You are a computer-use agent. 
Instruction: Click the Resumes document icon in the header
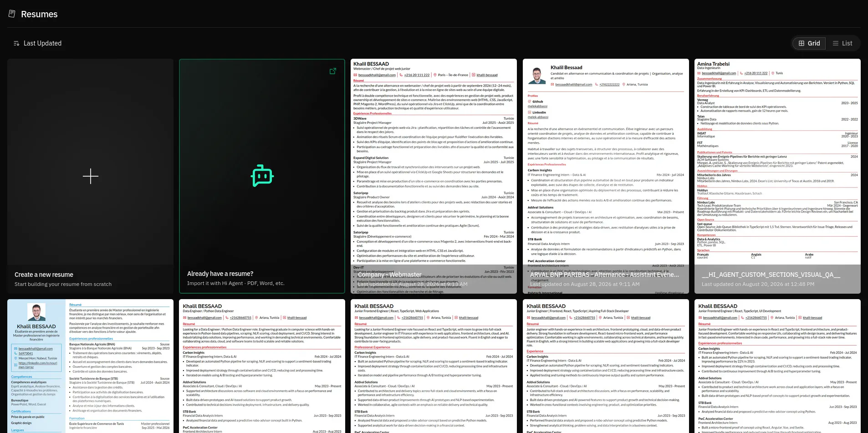[12, 14]
